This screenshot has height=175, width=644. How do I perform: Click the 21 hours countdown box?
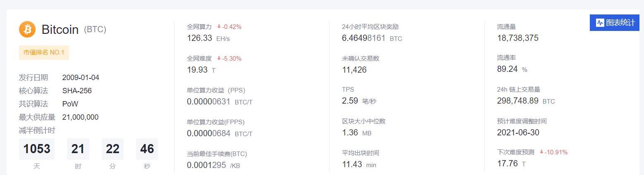tap(78, 149)
